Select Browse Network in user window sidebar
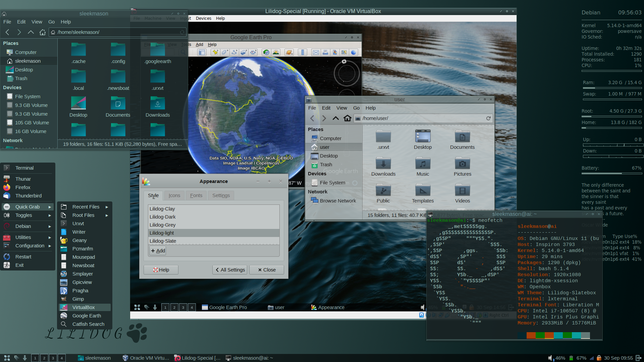This screenshot has height=362, width=644. pos(334,201)
